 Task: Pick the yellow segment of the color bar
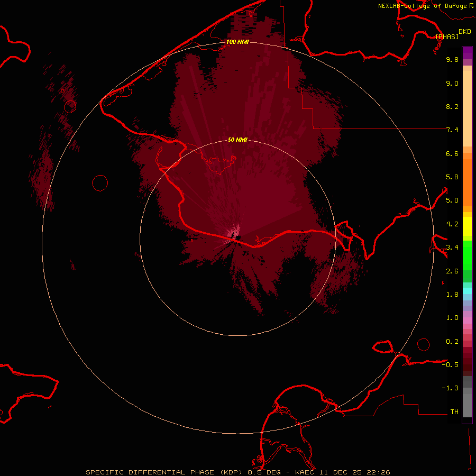coord(467,226)
